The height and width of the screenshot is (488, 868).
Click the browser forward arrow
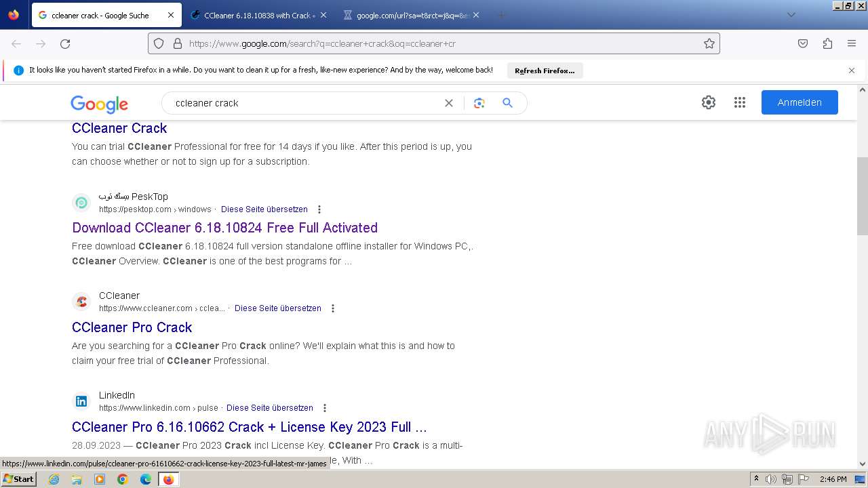(x=41, y=43)
